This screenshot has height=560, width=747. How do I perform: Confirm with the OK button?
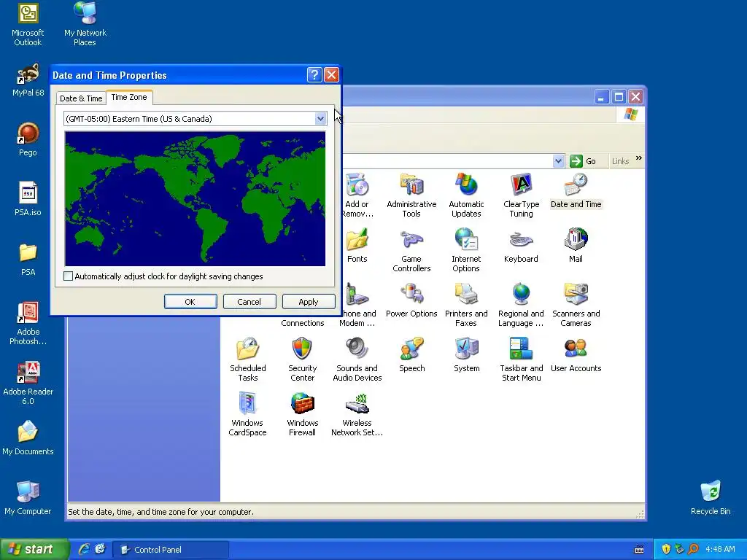click(x=190, y=302)
